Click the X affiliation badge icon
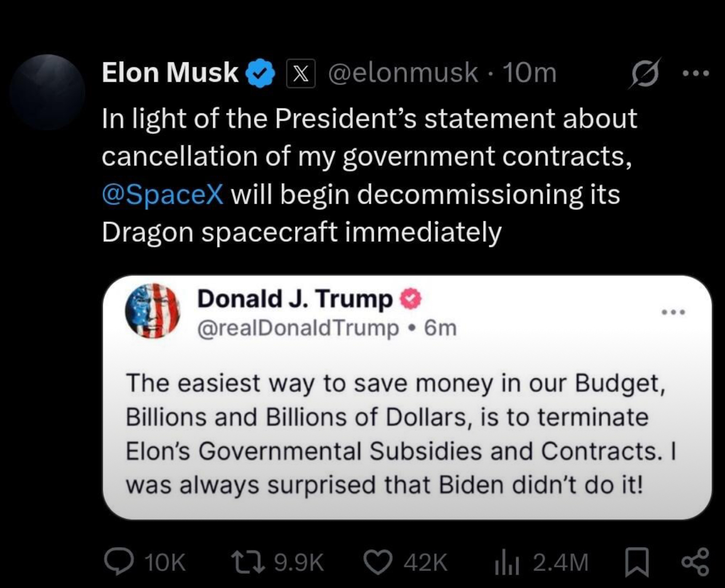The height and width of the screenshot is (588, 725). 300,73
